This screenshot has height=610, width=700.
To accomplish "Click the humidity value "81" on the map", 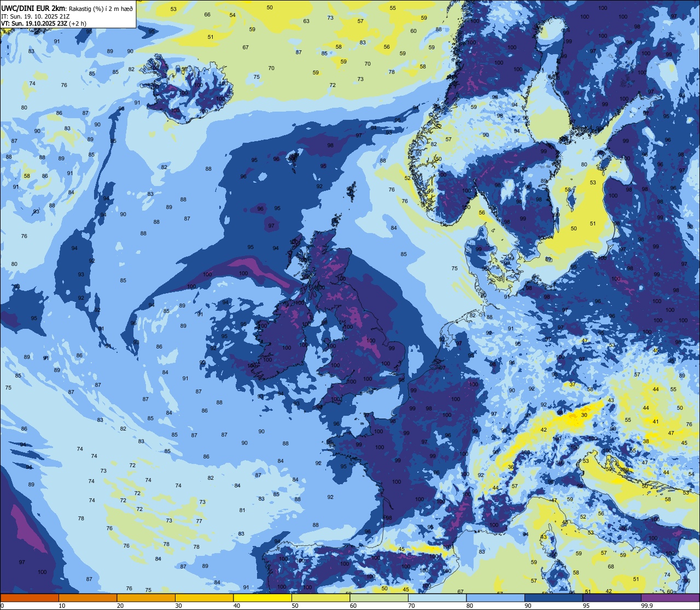I will point(242,510).
